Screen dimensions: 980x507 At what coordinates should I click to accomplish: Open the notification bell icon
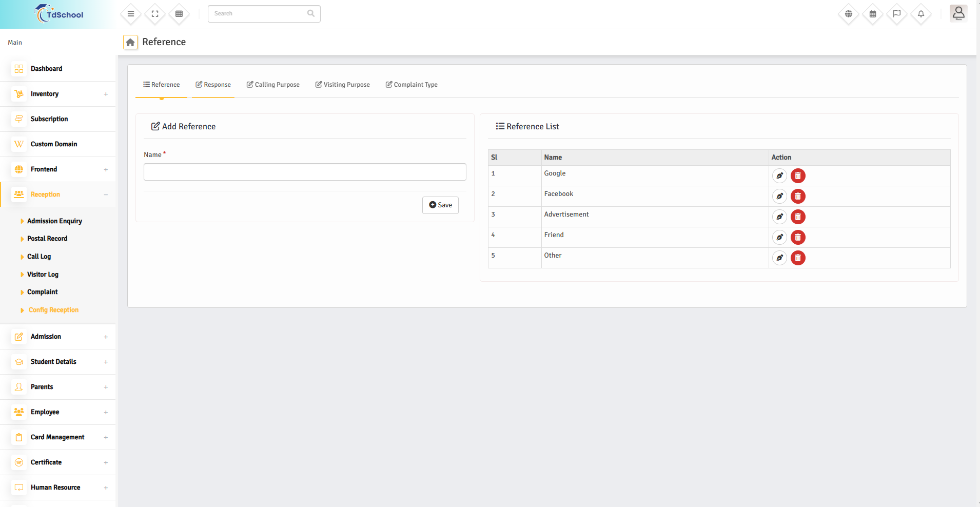tap(921, 14)
